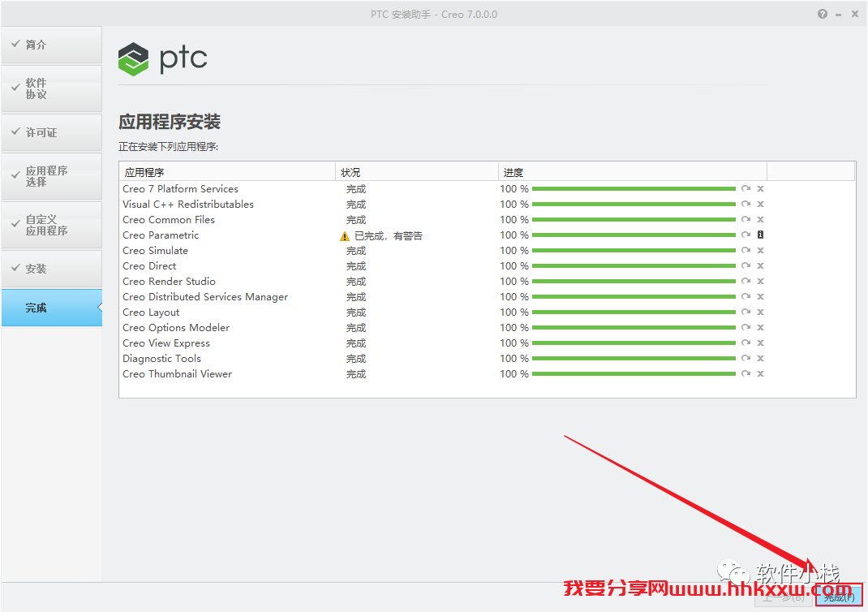Cancel icon in Creo View Express row

tap(761, 343)
